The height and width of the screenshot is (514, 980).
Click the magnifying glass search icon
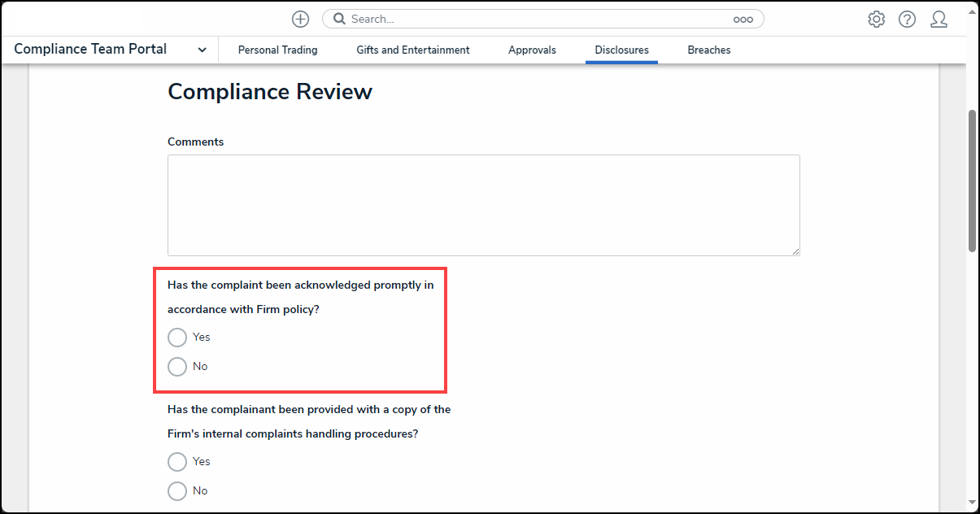click(339, 19)
